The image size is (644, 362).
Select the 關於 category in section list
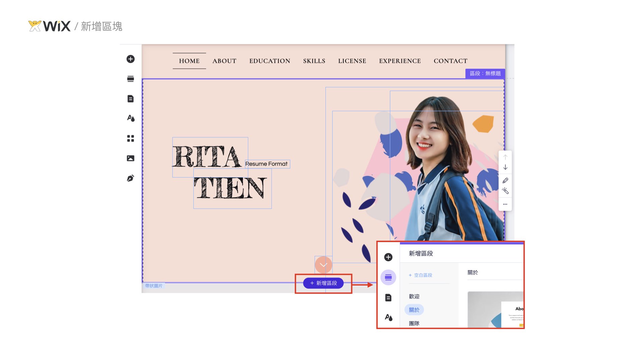point(414,310)
